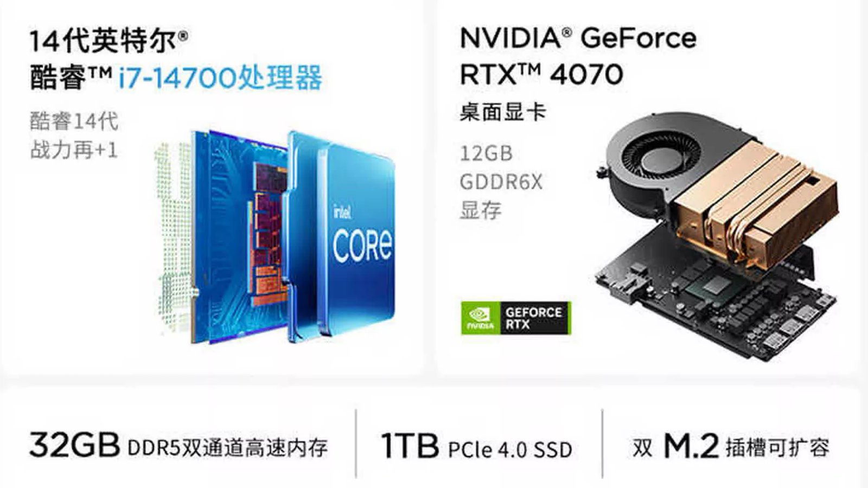The width and height of the screenshot is (868, 488).
Task: Click the 显存 label under GDDR6X
Action: coord(481,210)
